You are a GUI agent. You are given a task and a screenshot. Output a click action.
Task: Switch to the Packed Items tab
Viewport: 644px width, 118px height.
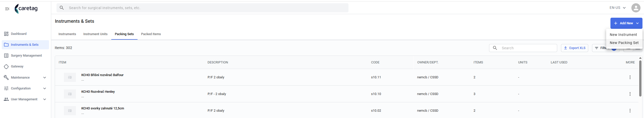coord(151,34)
